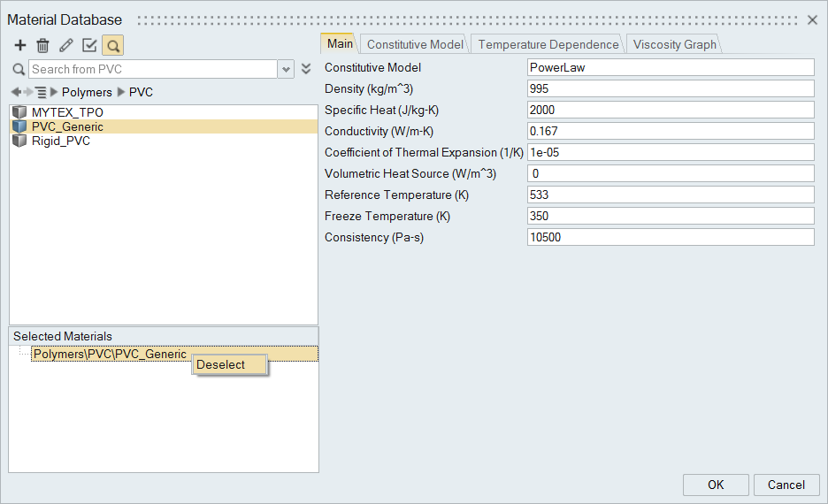The image size is (828, 504).
Task: Click the MYTEX_TPO material cube icon
Action: (19, 112)
